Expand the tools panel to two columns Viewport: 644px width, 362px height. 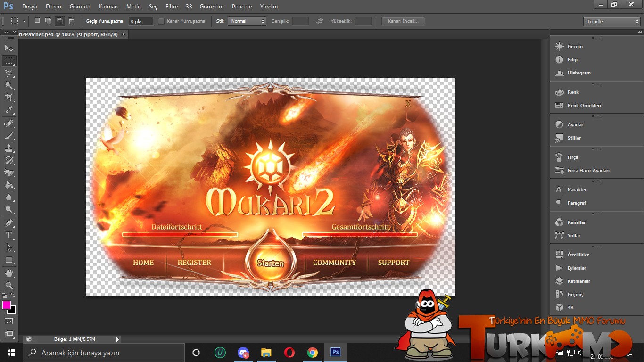(x=5, y=32)
